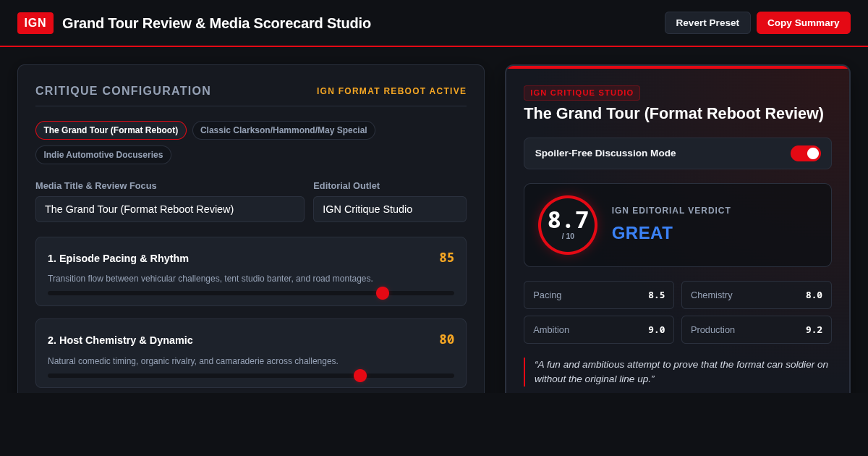Click the GREAT verdict text

tap(642, 233)
